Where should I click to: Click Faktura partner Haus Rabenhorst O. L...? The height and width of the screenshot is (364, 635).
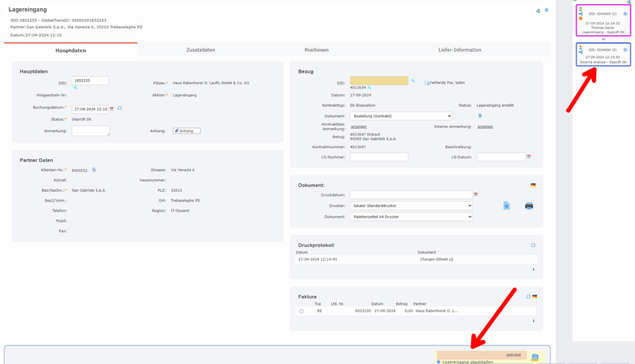[x=437, y=311]
